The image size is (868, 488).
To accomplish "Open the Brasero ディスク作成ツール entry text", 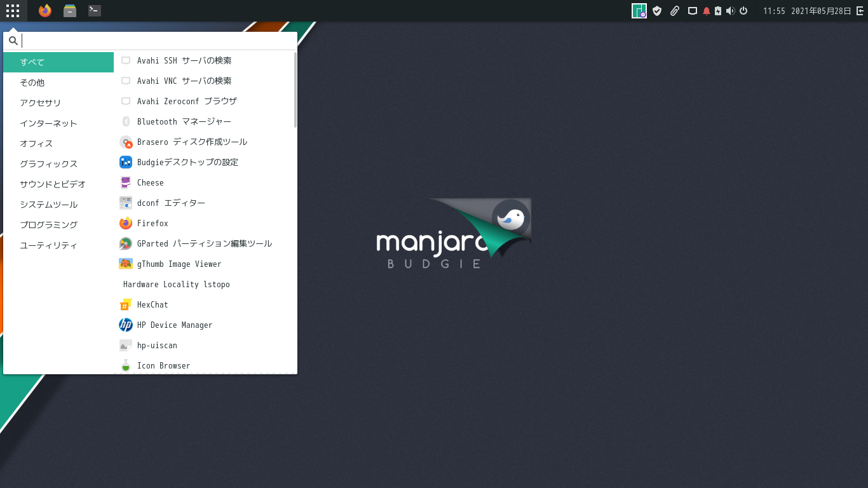I will click(x=193, y=142).
